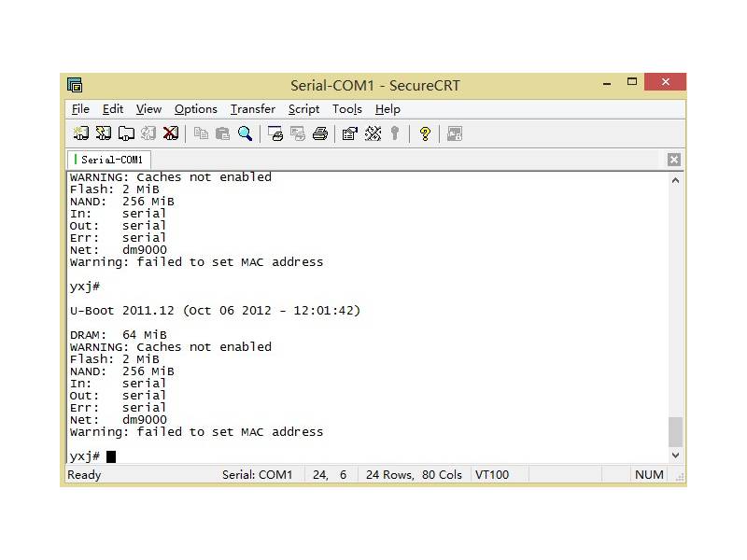Open the Script menu
The height and width of the screenshot is (560, 747).
pos(303,109)
